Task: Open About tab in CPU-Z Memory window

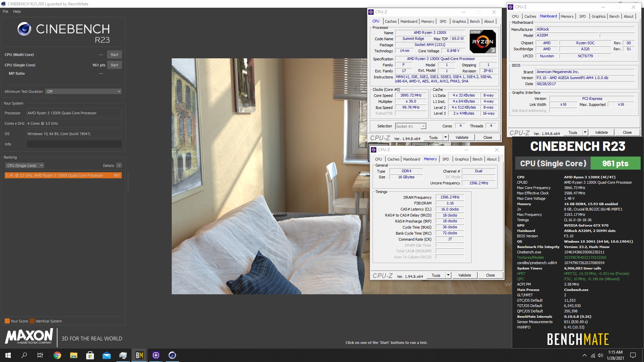Action: point(492,159)
